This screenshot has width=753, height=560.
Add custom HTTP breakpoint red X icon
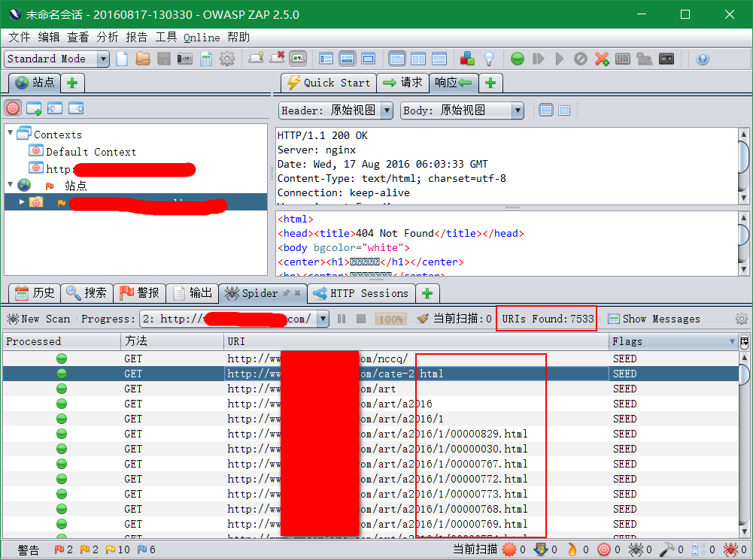[602, 59]
